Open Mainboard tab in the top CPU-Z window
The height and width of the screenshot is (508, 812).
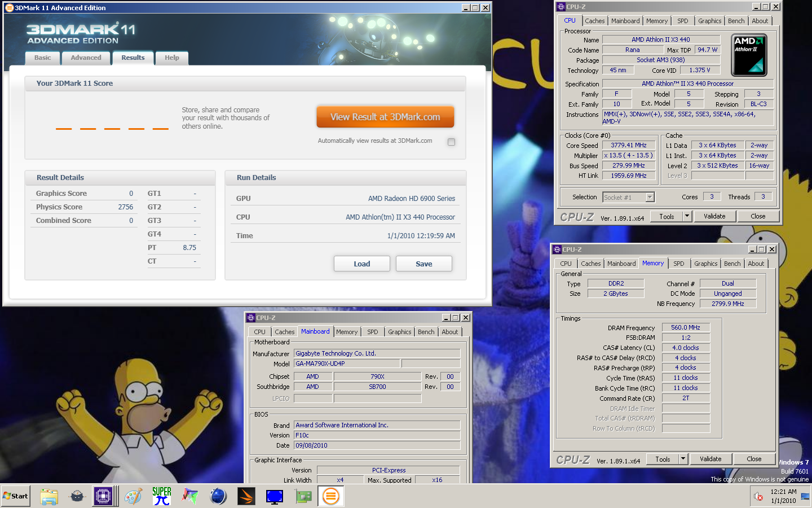(x=625, y=21)
